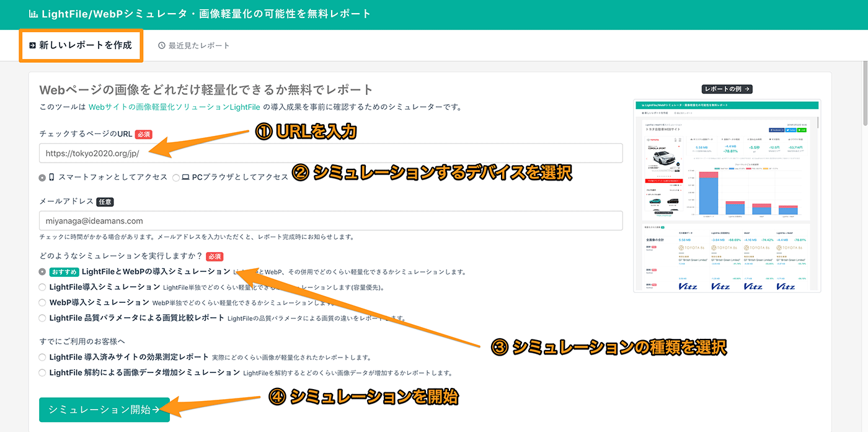Click the note starting チェックに時間がかかる場合があります
Screen dimensions: 868x432
pyautogui.click(x=197, y=236)
